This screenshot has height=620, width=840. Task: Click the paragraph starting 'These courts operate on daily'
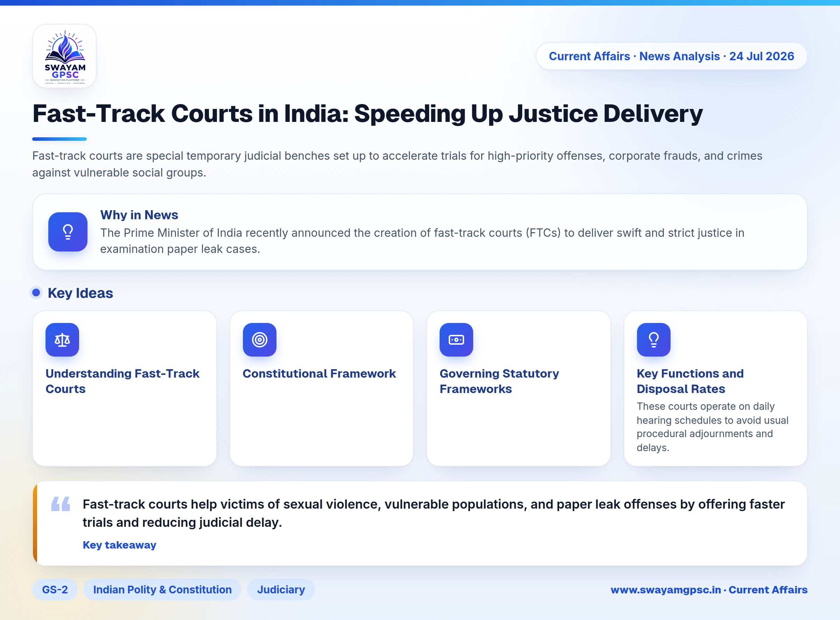[713, 427]
